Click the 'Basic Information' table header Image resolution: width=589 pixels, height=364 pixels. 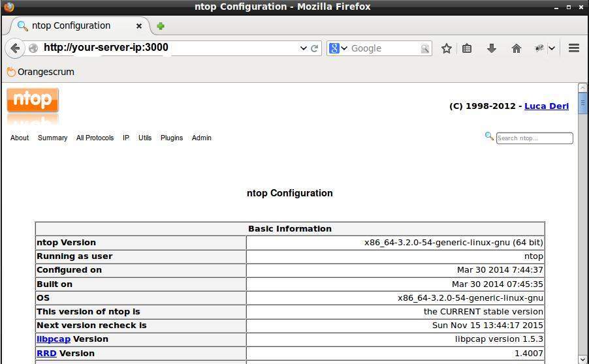[x=290, y=229]
